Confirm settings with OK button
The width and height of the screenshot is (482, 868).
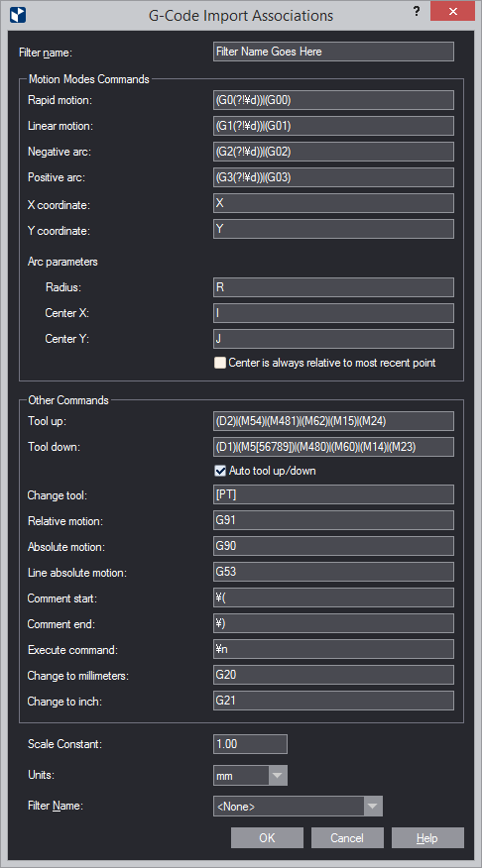pos(267,837)
